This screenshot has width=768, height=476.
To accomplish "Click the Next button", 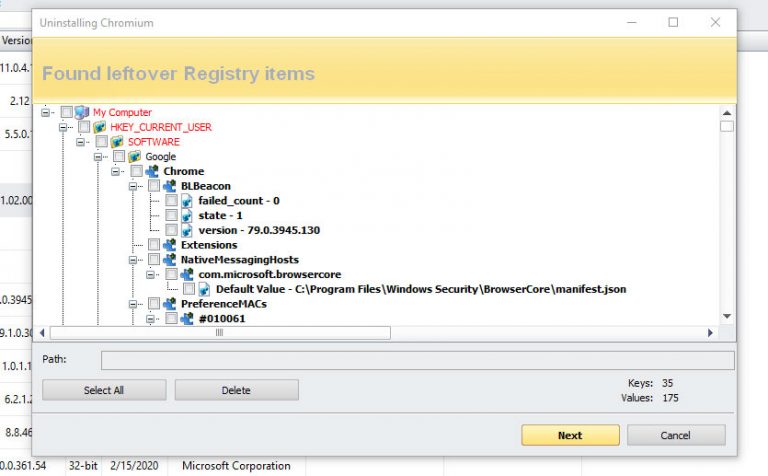I will [x=569, y=435].
